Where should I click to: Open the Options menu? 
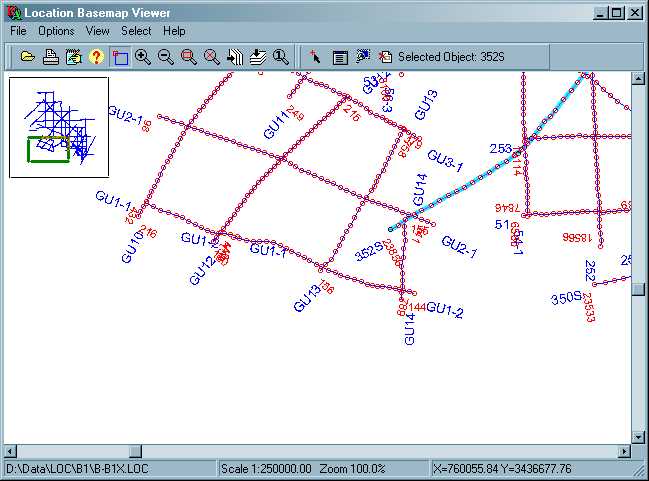56,31
